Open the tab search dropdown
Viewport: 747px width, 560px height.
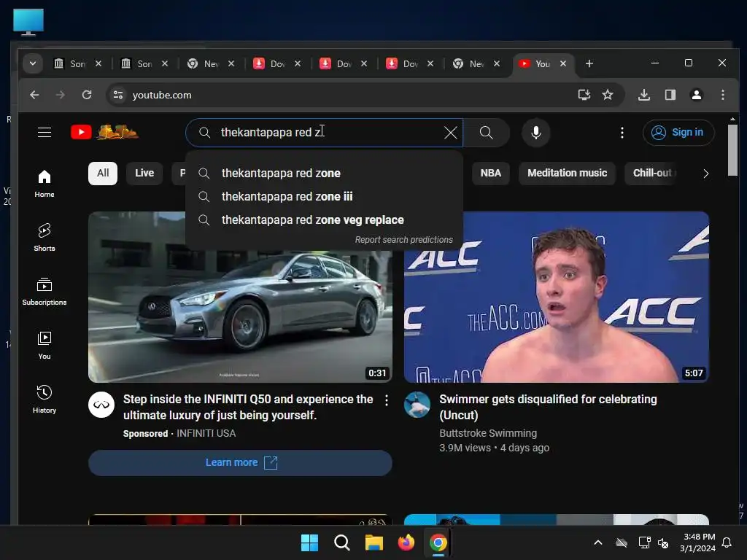pos(32,63)
